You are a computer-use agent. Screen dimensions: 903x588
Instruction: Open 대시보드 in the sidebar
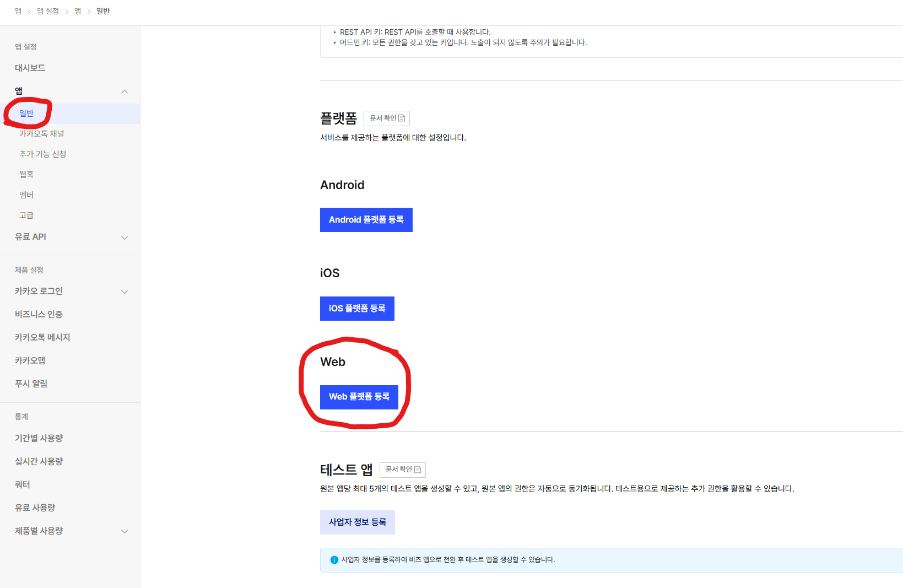point(30,68)
